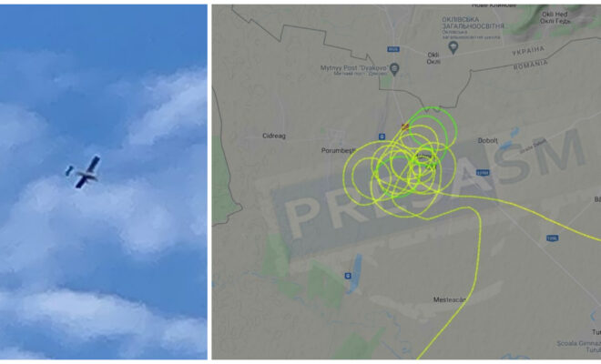Open the airplane photo on the left
The width and height of the screenshot is (601, 364).
[x=104, y=182]
